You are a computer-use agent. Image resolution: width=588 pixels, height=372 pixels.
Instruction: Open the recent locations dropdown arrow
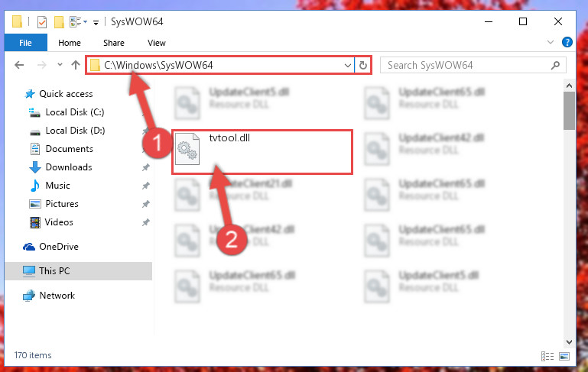tap(60, 65)
